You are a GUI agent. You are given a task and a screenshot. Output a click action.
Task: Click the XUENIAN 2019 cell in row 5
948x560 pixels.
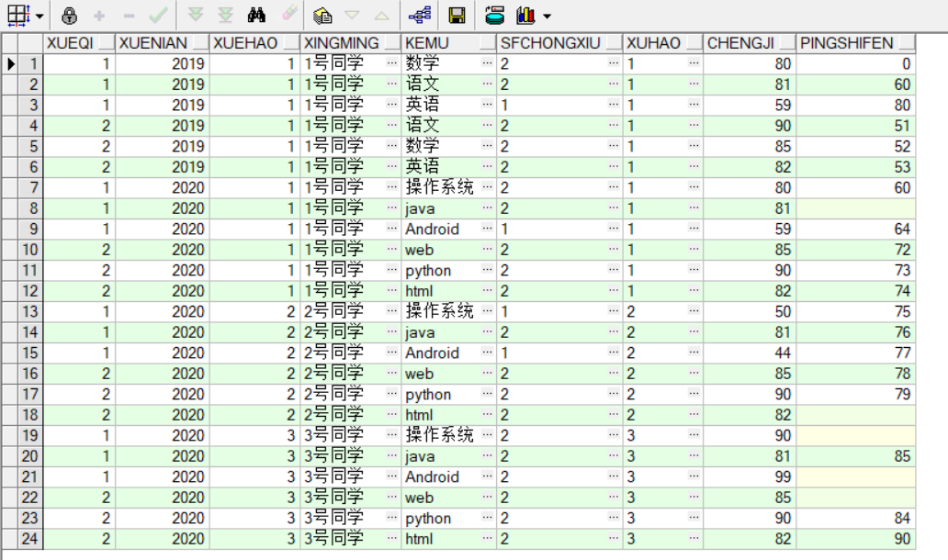point(162,146)
